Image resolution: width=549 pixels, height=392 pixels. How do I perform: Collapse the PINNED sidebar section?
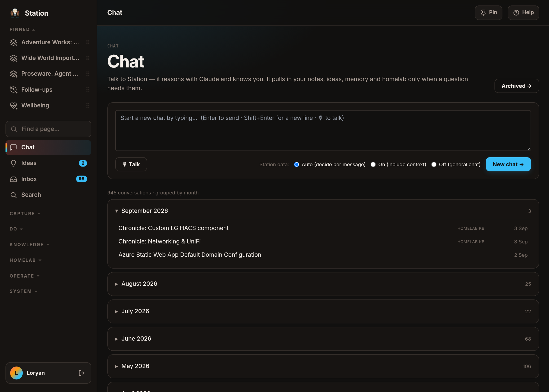click(23, 29)
